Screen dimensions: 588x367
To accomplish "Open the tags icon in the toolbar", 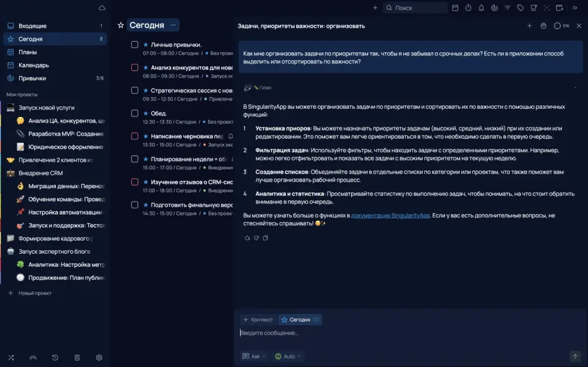I will (520, 8).
